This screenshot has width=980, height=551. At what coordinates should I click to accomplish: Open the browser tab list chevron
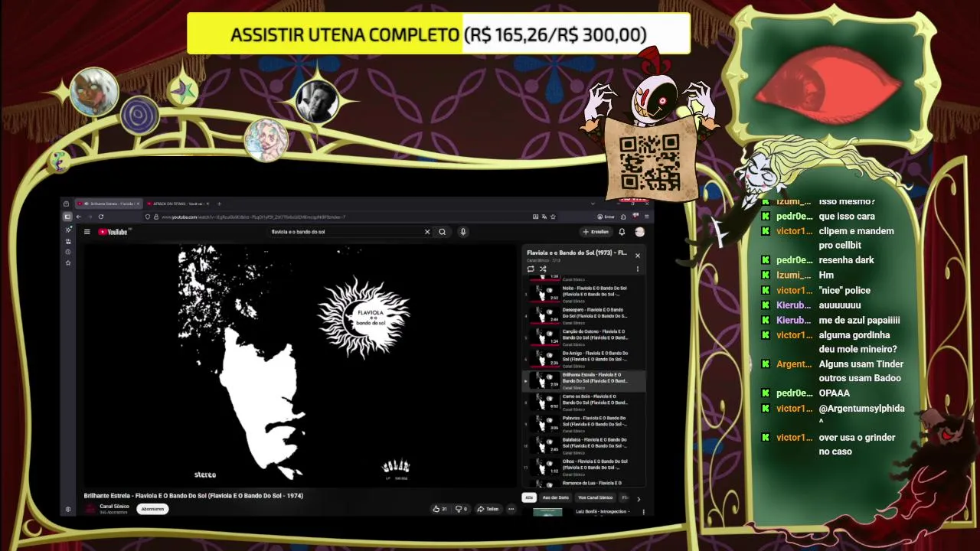[593, 204]
